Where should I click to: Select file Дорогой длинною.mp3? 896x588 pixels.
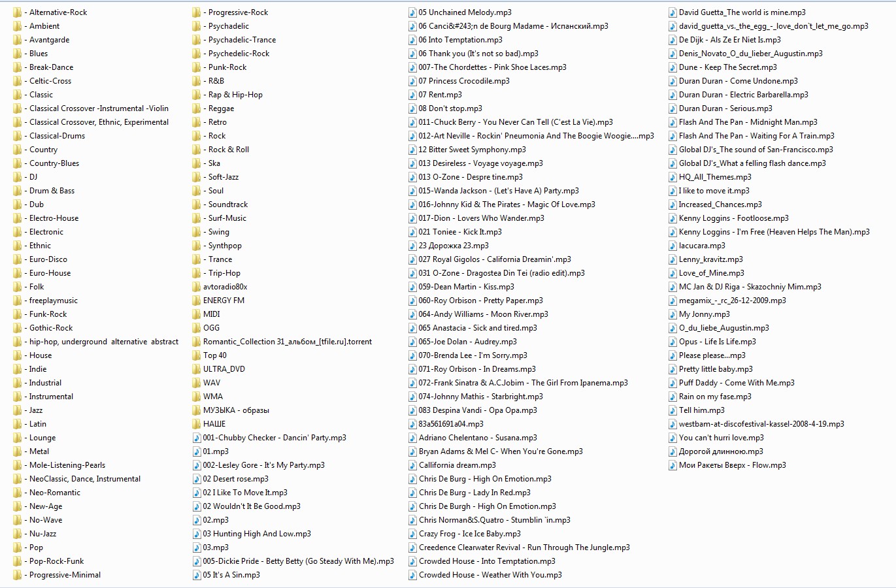pyautogui.click(x=722, y=451)
